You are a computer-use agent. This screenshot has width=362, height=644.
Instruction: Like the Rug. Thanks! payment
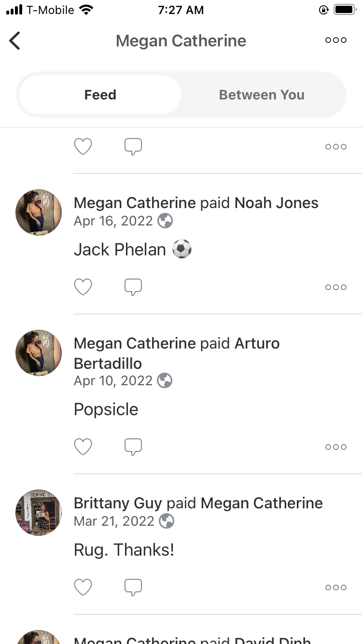(83, 588)
